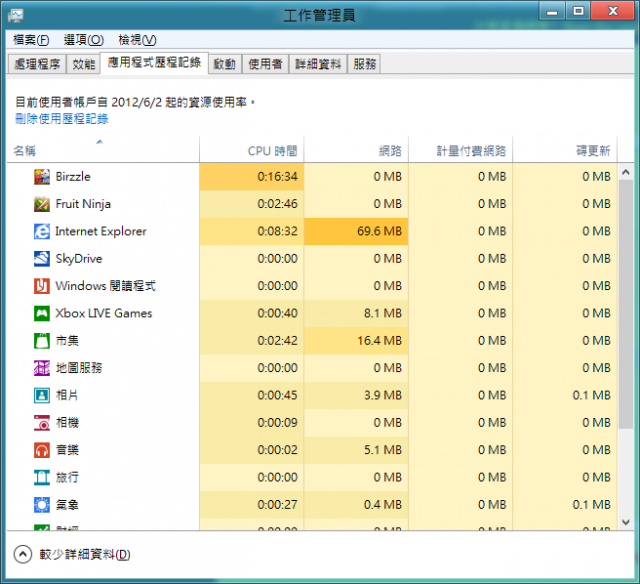This screenshot has height=584, width=640.
Task: Click the Fruit Ninja app icon
Action: [x=42, y=204]
